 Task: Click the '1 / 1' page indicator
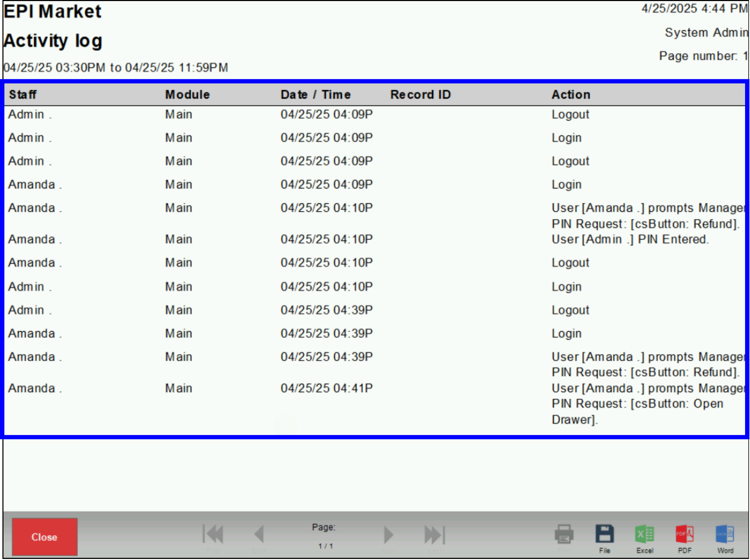325,546
